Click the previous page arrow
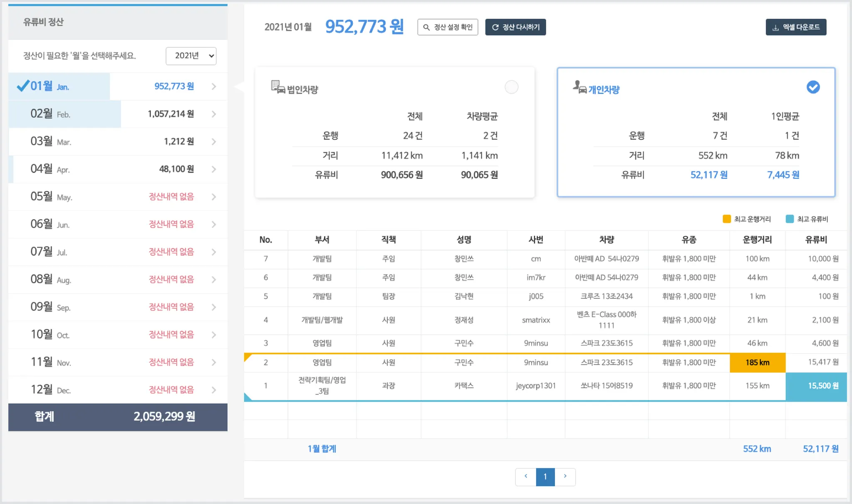Screen dimensions: 852x504 pos(526,477)
